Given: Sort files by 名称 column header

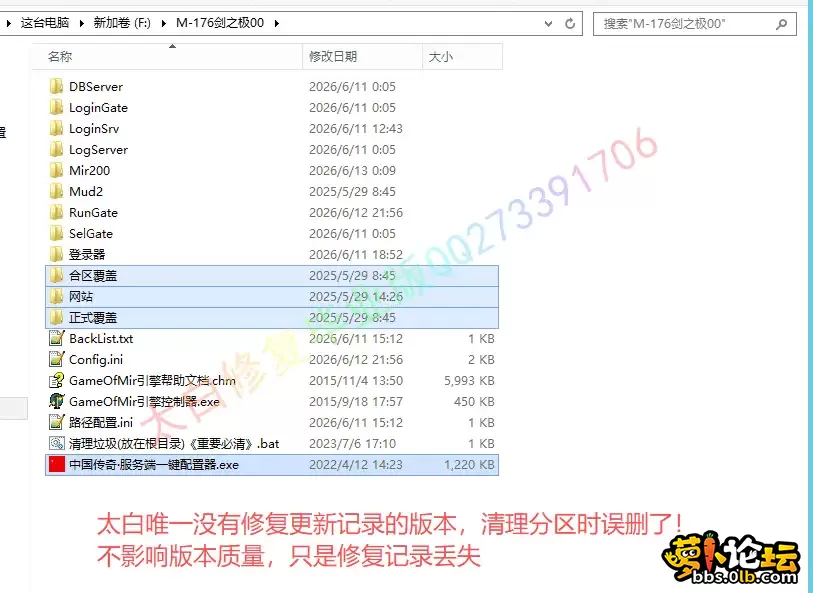Looking at the screenshot, I should tap(167, 57).
